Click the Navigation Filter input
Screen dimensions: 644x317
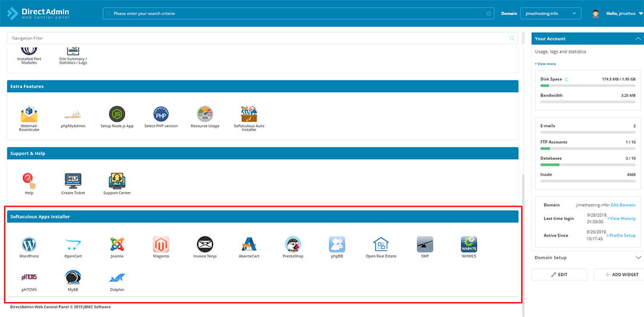coord(262,38)
